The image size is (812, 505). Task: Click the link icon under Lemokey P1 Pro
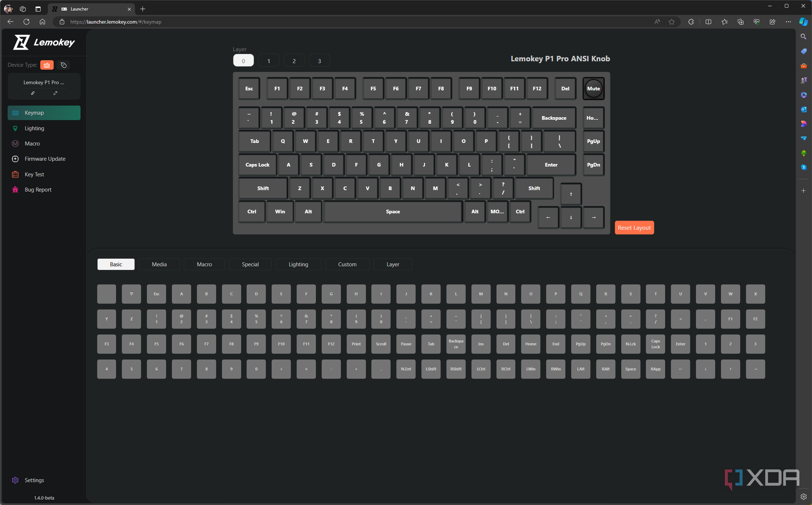pyautogui.click(x=33, y=93)
